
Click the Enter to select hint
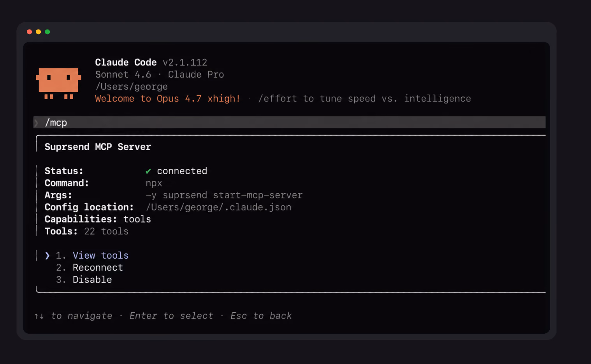tap(171, 316)
